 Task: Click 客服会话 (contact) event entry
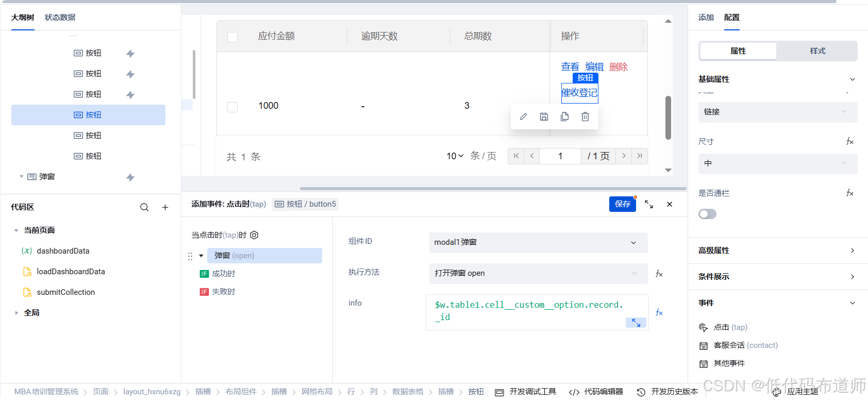[x=739, y=345]
